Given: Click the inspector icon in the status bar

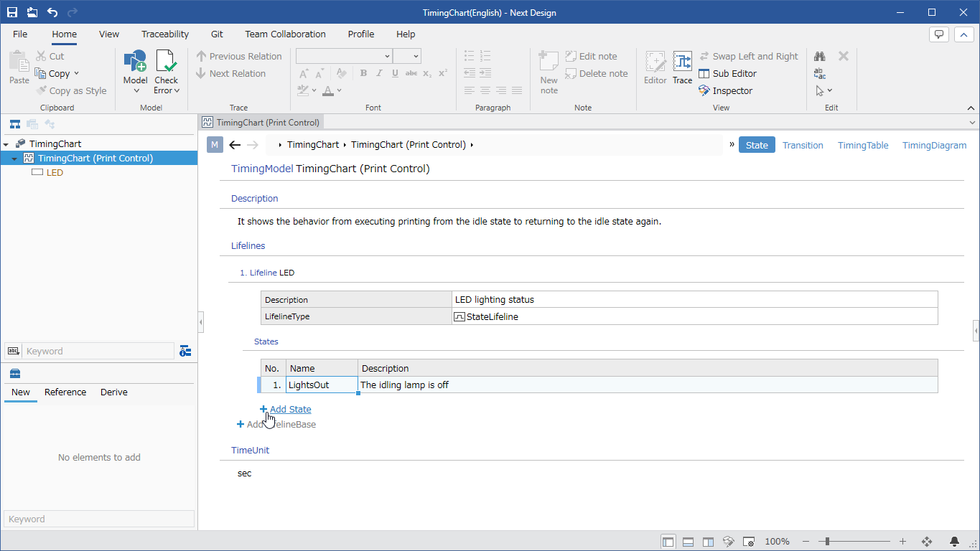Looking at the screenshot, I should pos(728,542).
